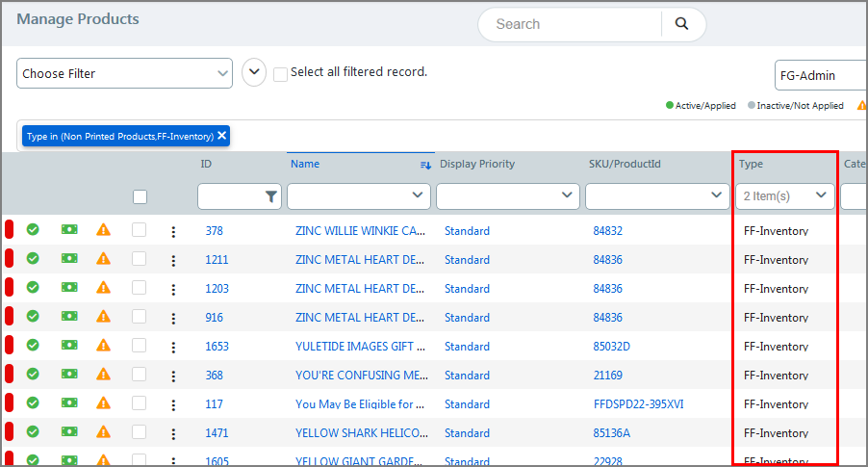The image size is (868, 467).
Task: Remove the Type filter chip with X
Action: (x=222, y=136)
